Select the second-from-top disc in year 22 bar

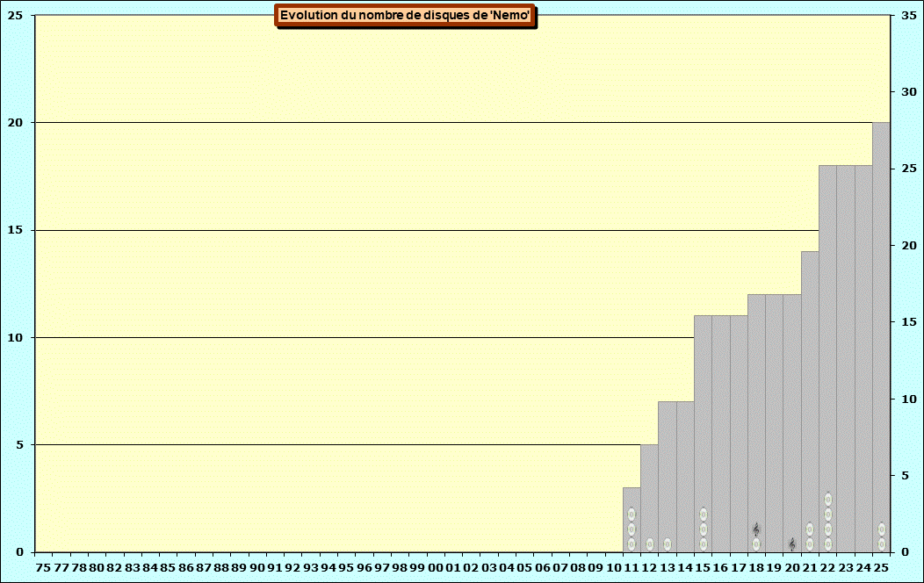point(828,515)
